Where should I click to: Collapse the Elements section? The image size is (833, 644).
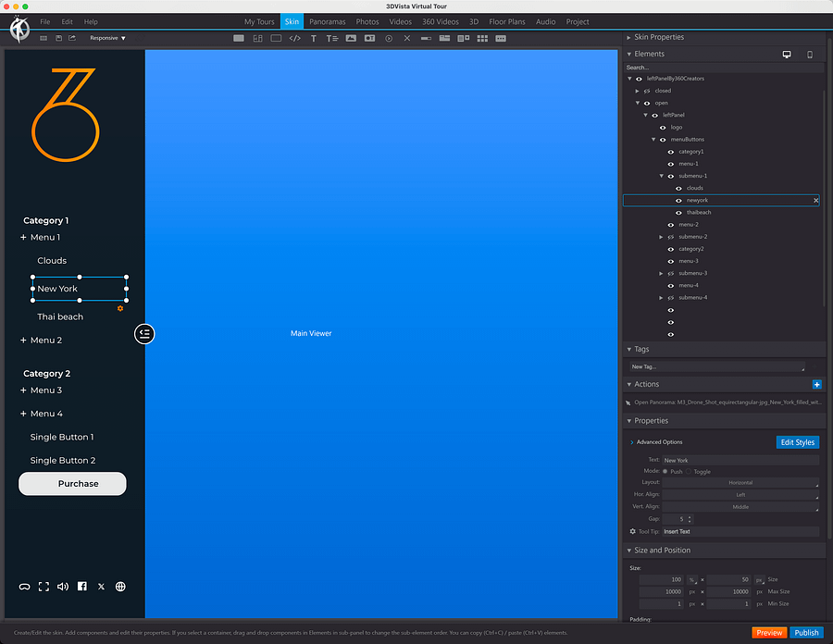coord(629,55)
